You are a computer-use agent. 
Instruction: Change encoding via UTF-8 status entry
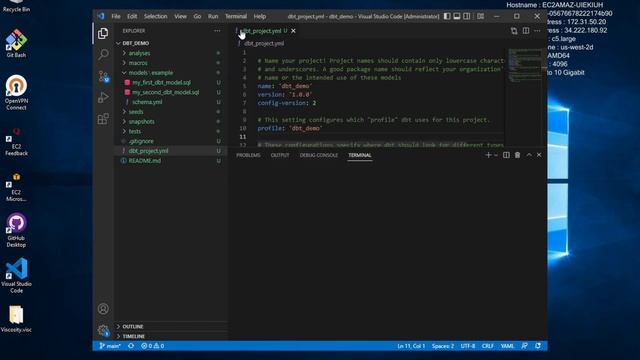pyautogui.click(x=468, y=346)
